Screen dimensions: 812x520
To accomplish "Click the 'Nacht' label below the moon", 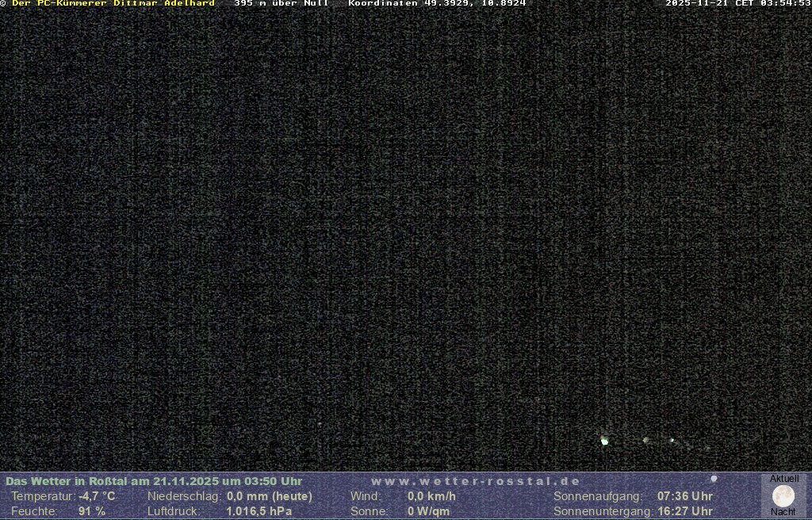I will [783, 512].
